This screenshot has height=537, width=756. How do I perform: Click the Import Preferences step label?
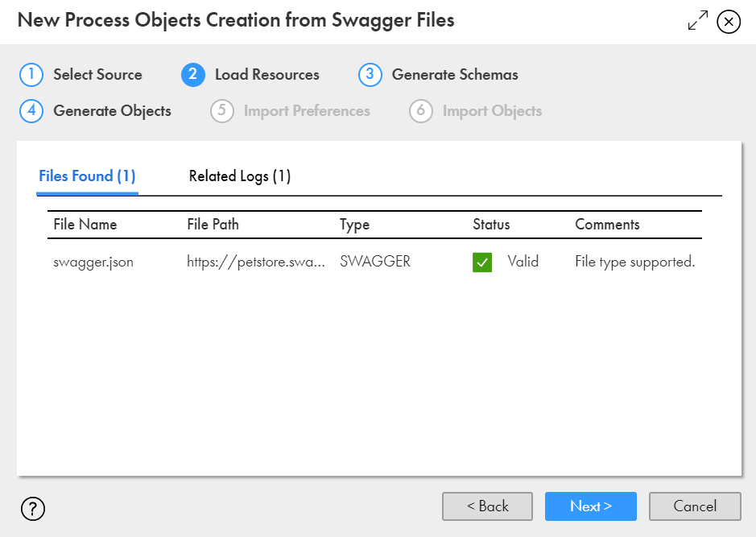click(x=307, y=111)
